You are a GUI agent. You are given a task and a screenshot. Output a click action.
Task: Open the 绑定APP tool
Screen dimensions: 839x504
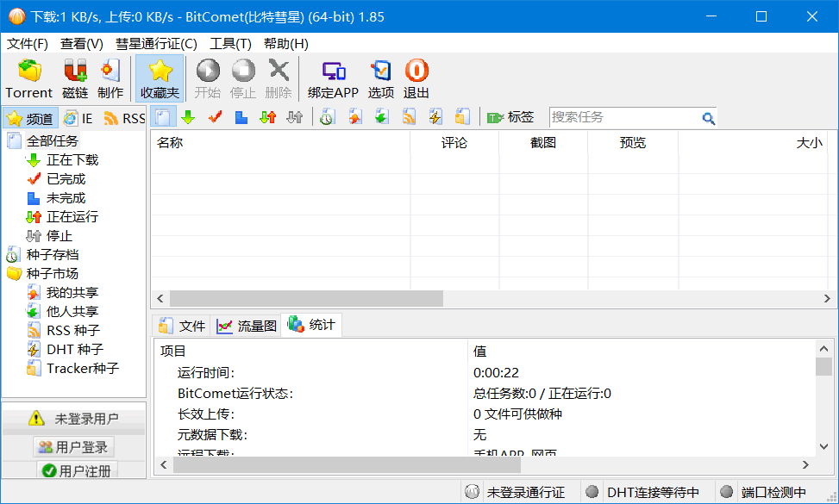[332, 78]
